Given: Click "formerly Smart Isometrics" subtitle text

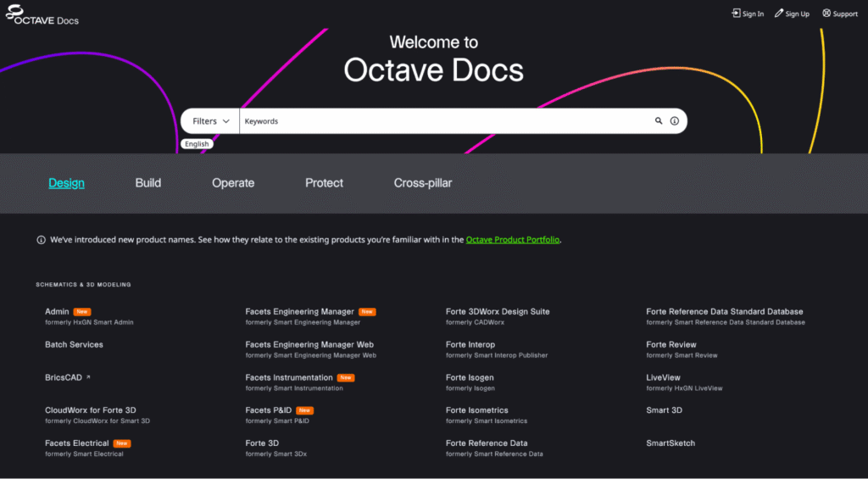Looking at the screenshot, I should [486, 421].
